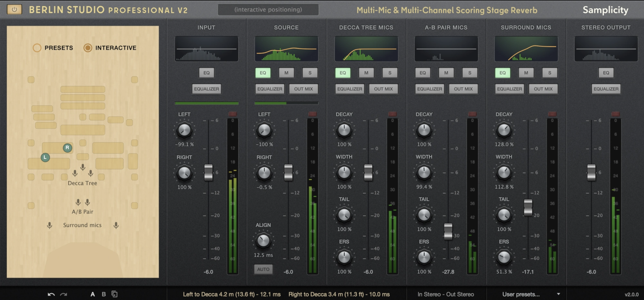Screen dimensions: 644x300
Task: Select preset slot A in the bottom bar
Action: (93, 294)
